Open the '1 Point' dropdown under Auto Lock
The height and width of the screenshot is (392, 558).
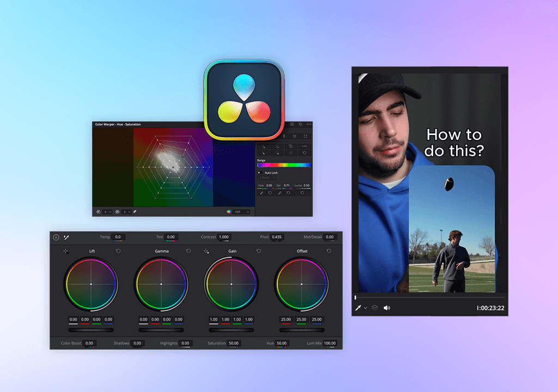click(267, 178)
